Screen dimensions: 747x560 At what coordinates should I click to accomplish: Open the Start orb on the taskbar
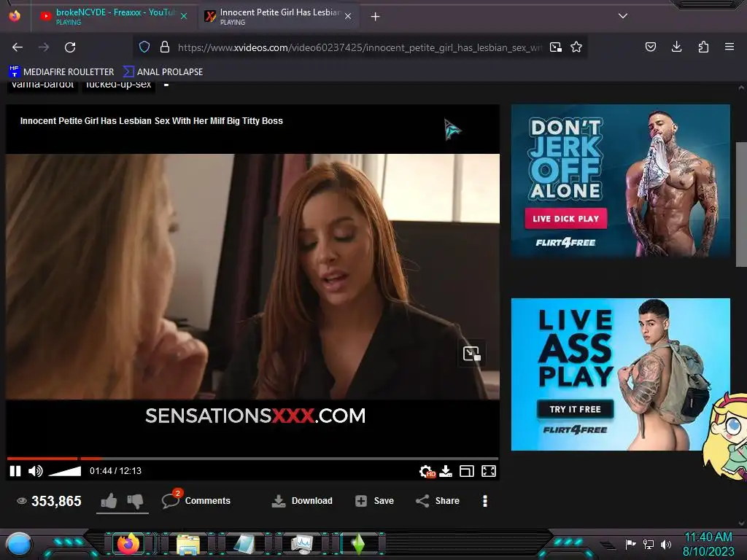(x=19, y=544)
